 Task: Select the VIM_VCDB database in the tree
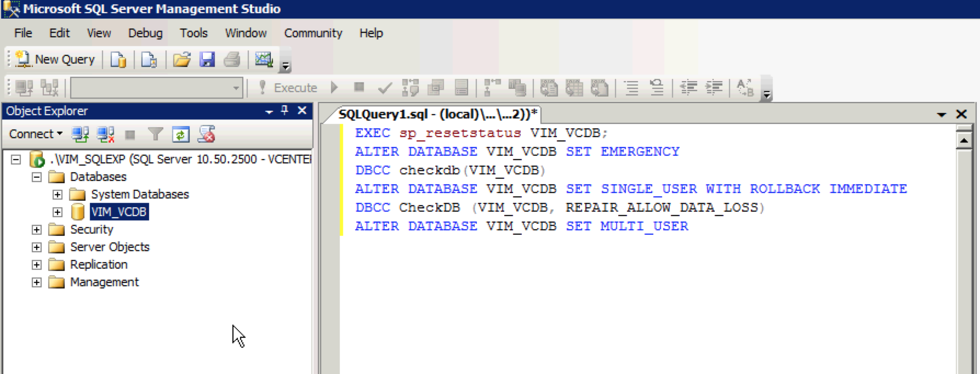pos(119,212)
